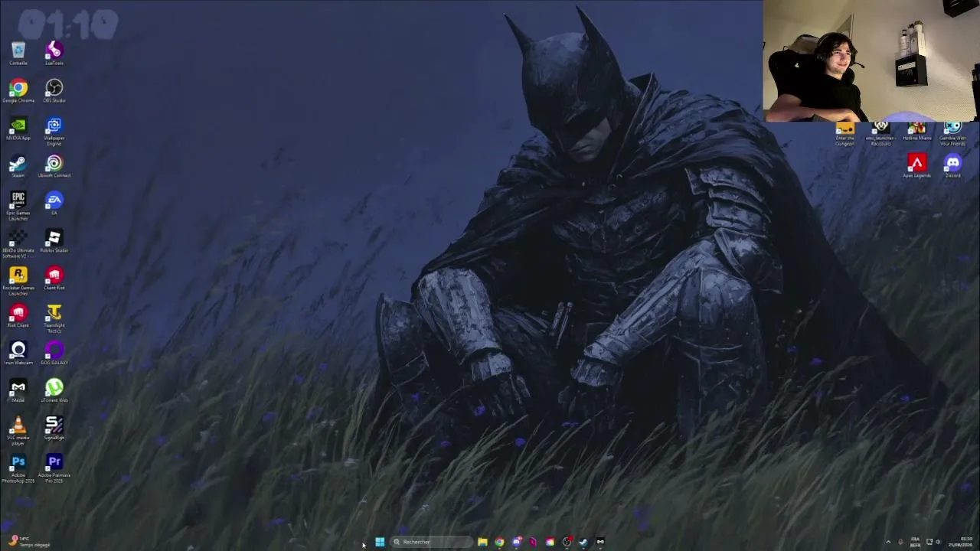Select the uTorrent Web desktop icon
Image resolution: width=980 pixels, height=551 pixels.
pyautogui.click(x=54, y=391)
